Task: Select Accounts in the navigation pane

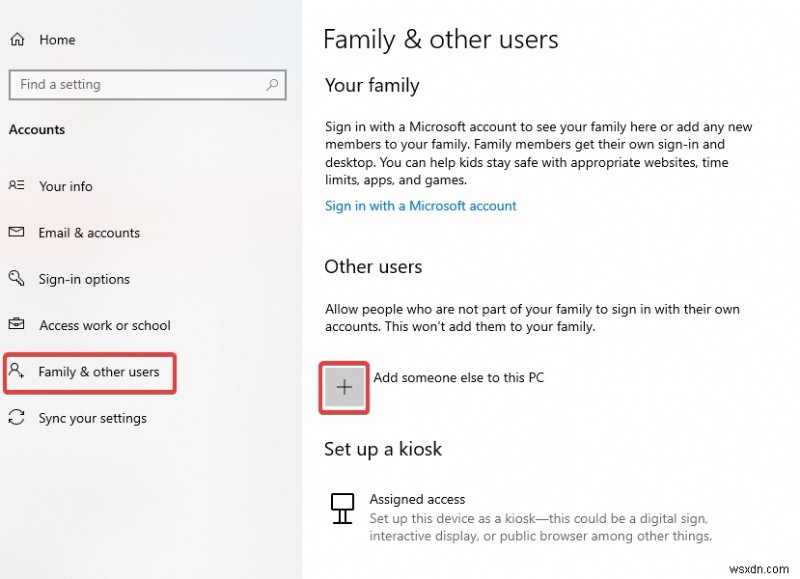Action: (37, 129)
